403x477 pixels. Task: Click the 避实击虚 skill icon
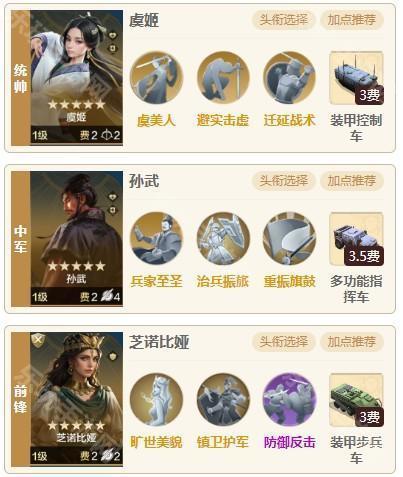coord(223,78)
